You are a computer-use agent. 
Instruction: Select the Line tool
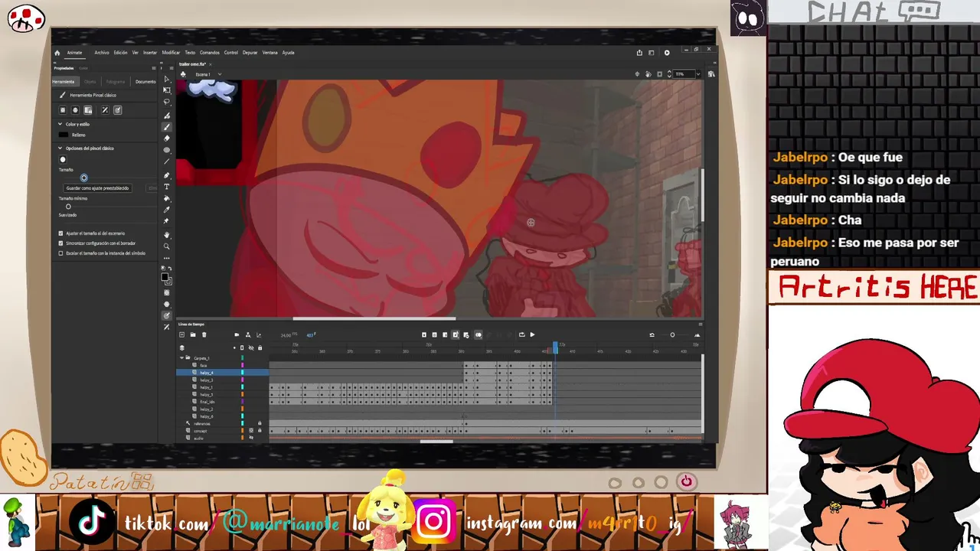click(x=167, y=161)
